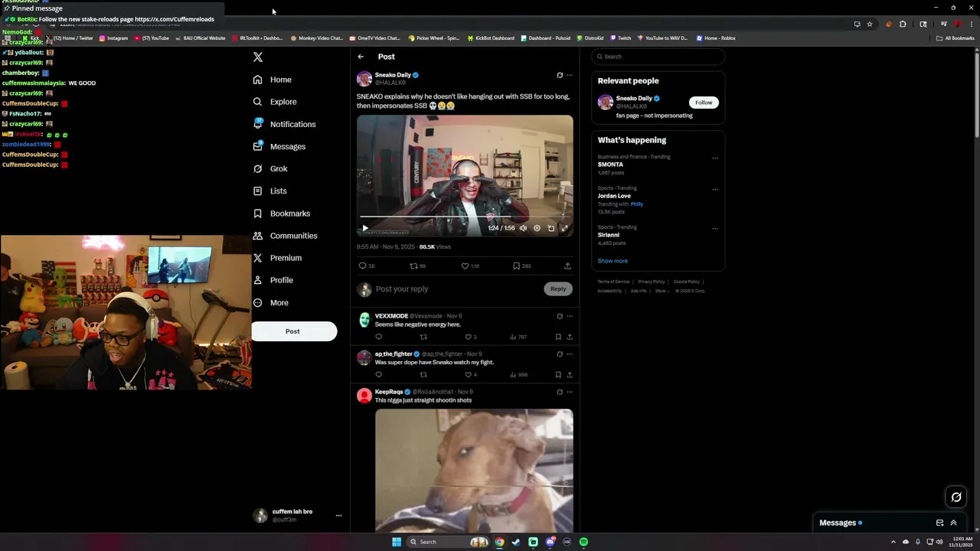View analytics showing 787 on the VEXXMODE reply
980x551 pixels.
coord(518,337)
